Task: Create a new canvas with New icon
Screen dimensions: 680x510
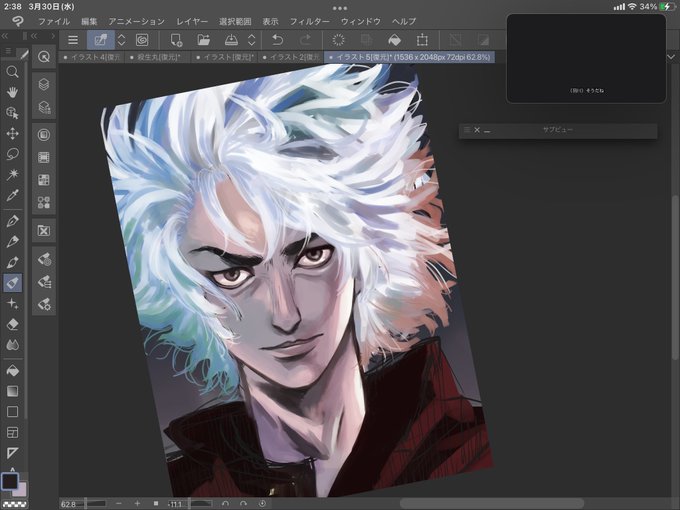Action: point(176,40)
